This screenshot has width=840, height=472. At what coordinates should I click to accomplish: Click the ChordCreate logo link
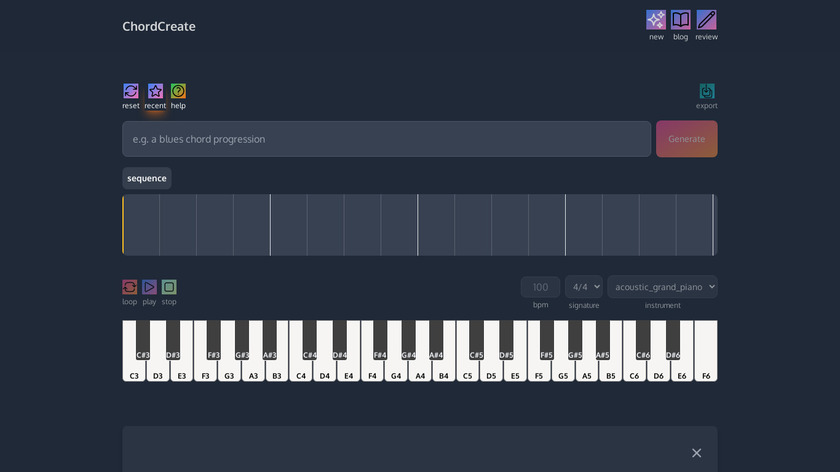point(159,26)
